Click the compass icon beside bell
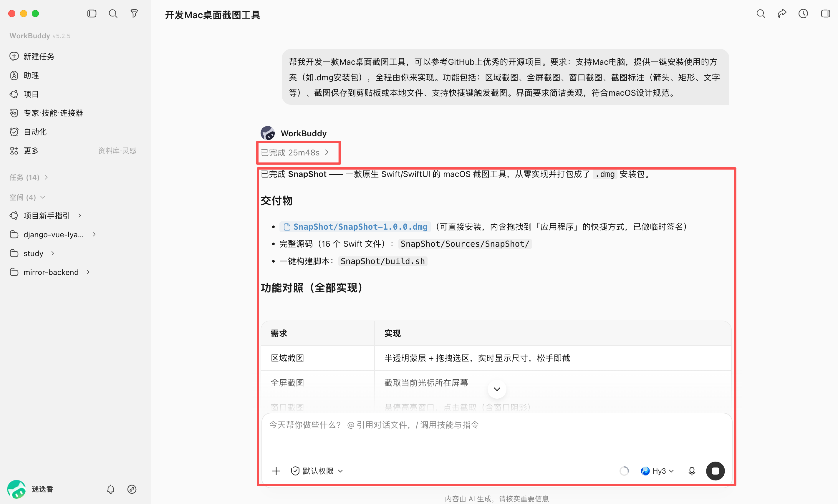Screen dimensions: 838x504 point(132,489)
